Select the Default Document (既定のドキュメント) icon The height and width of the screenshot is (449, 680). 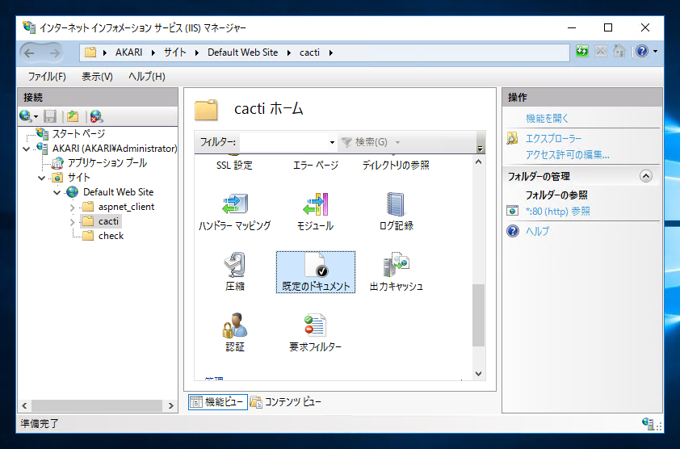pyautogui.click(x=316, y=272)
